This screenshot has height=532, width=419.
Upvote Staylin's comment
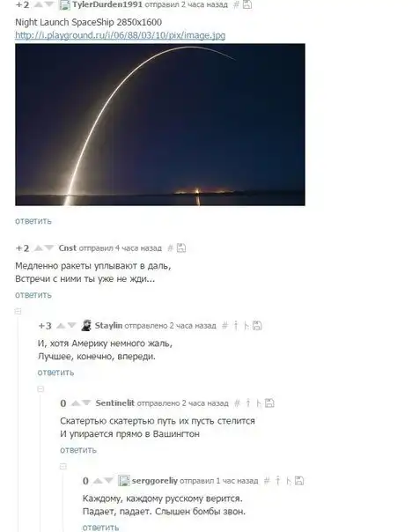61,326
